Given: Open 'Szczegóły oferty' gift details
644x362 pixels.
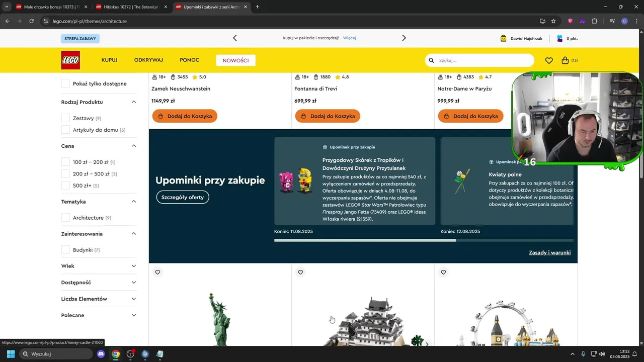Looking at the screenshot, I should 183,197.
